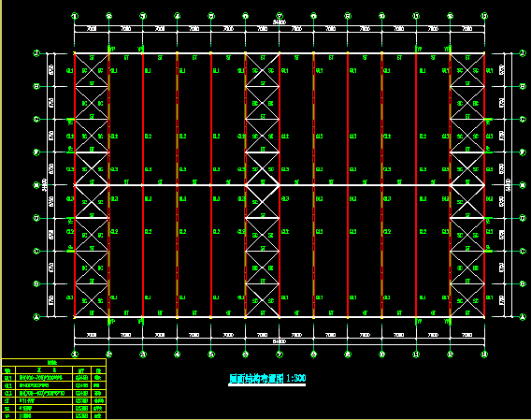This screenshot has width=531, height=420.
Task: Select the 84000 overall dimension at bottom
Action: pyautogui.click(x=280, y=341)
